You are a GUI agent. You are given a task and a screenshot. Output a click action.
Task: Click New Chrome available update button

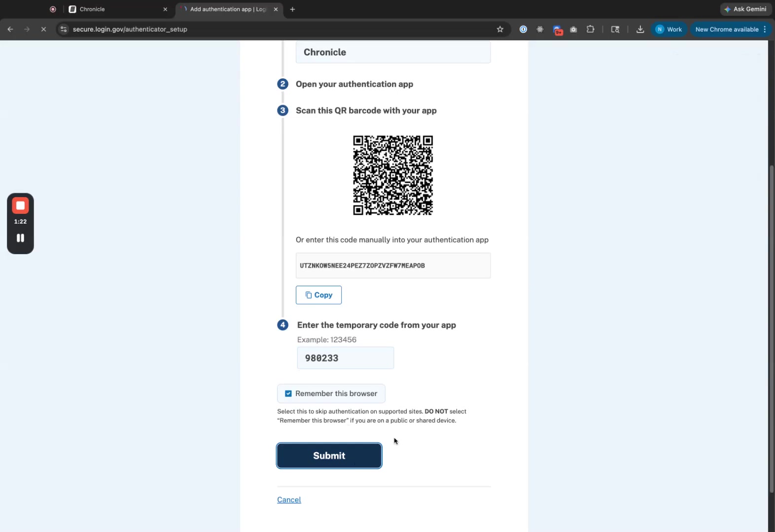click(727, 30)
